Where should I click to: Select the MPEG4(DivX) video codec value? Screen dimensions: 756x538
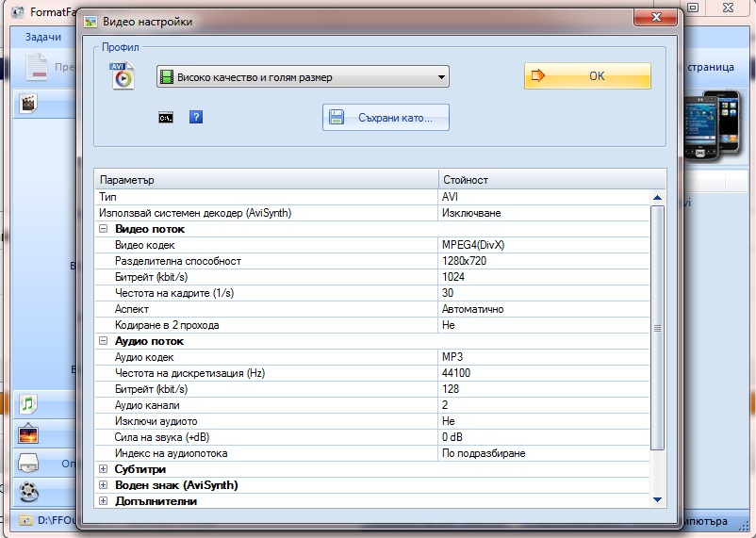473,245
